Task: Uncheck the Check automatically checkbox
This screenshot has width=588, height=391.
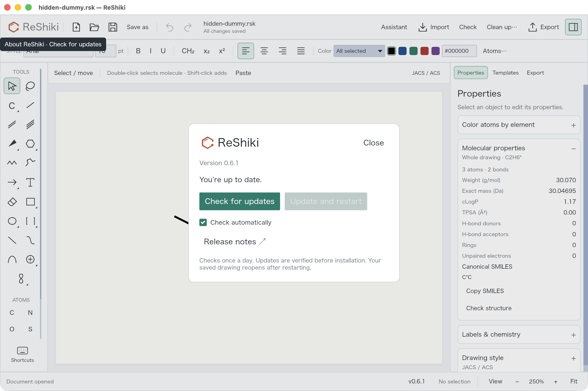Action: point(203,222)
